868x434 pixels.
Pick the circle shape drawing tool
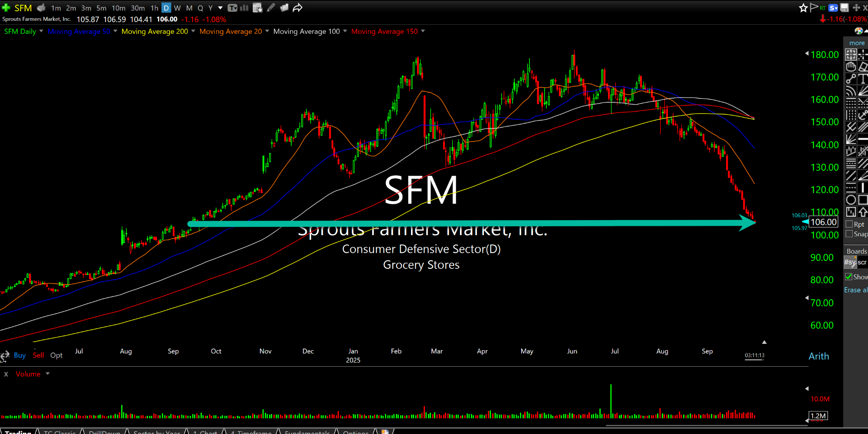click(x=851, y=200)
